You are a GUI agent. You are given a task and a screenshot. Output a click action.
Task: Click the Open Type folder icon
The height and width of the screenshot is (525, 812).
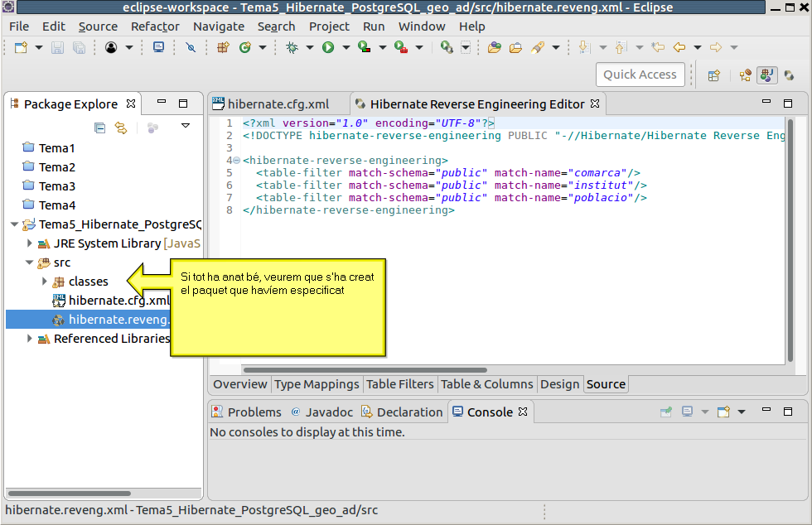point(495,48)
